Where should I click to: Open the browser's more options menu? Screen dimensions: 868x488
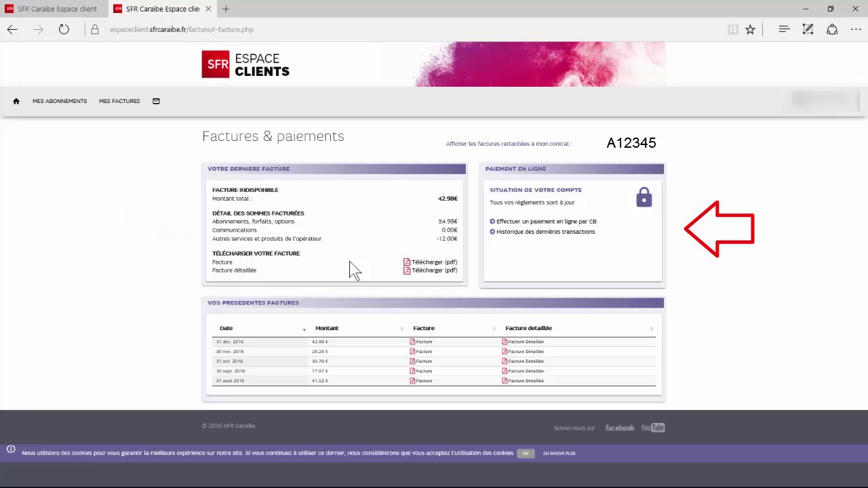856,29
